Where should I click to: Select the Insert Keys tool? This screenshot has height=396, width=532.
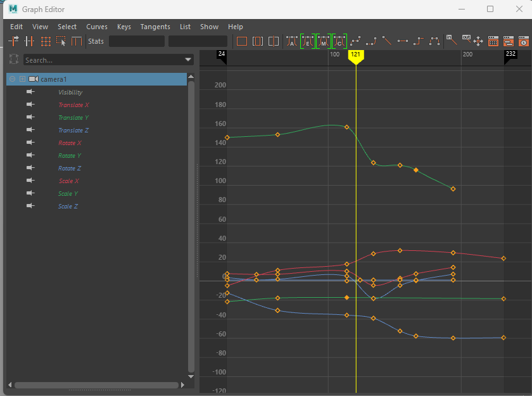coord(29,41)
